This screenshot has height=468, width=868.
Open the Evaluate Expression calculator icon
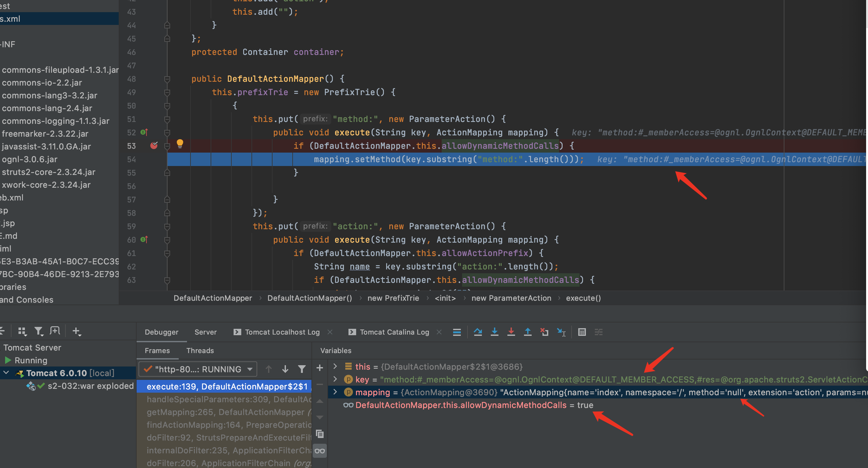582,332
